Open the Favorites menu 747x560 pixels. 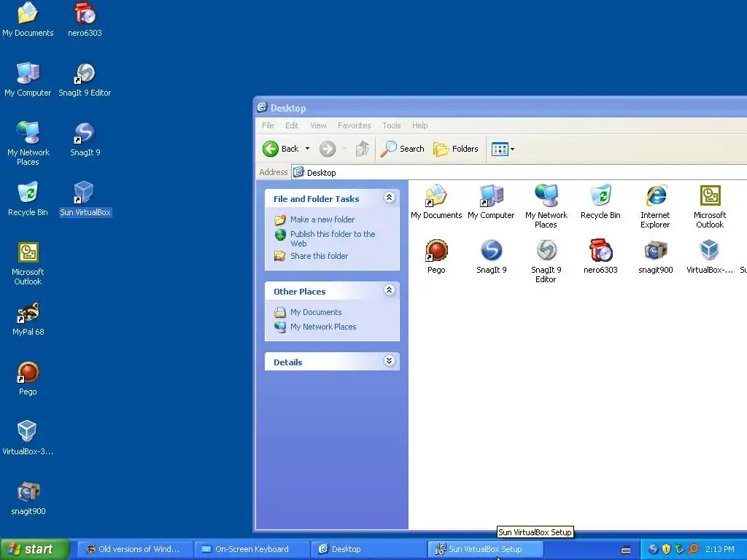354,125
